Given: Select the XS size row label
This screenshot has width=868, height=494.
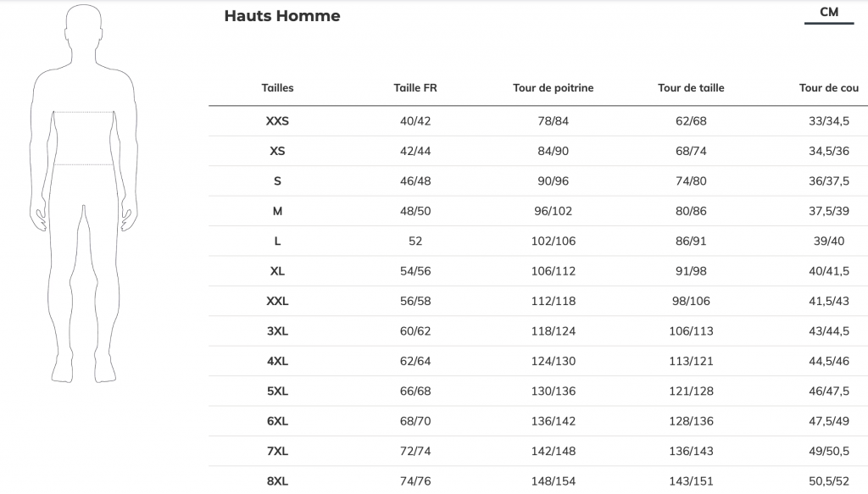Looking at the screenshot, I should click(277, 151).
